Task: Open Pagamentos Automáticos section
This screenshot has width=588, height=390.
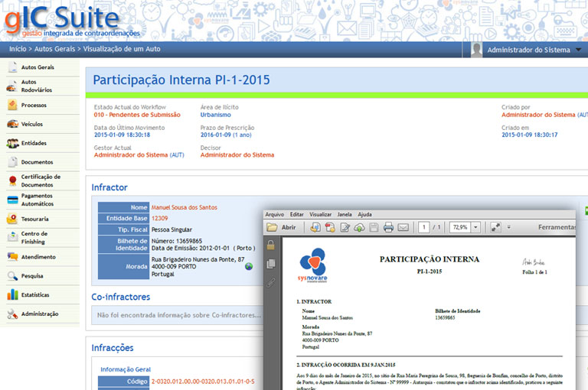Action: pyautogui.click(x=37, y=200)
